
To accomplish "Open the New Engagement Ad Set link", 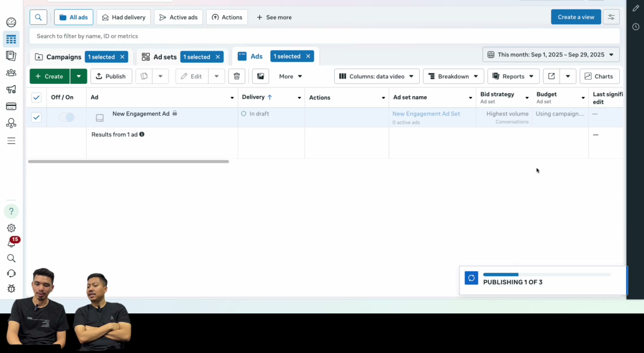I will [x=426, y=114].
